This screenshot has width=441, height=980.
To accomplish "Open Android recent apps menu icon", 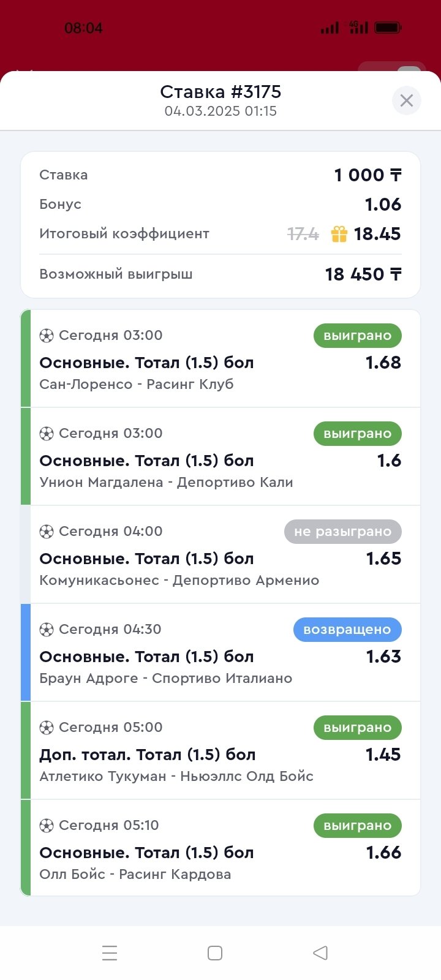I will (110, 953).
